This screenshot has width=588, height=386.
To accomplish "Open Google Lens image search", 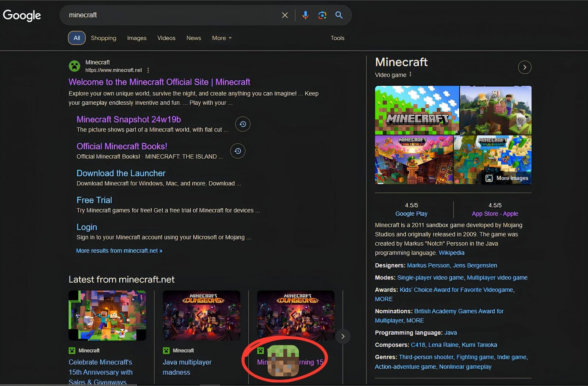I will click(x=322, y=15).
